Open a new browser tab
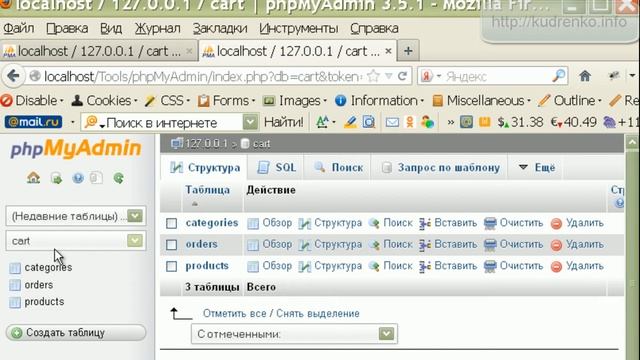The width and height of the screenshot is (640, 360). 408,51
